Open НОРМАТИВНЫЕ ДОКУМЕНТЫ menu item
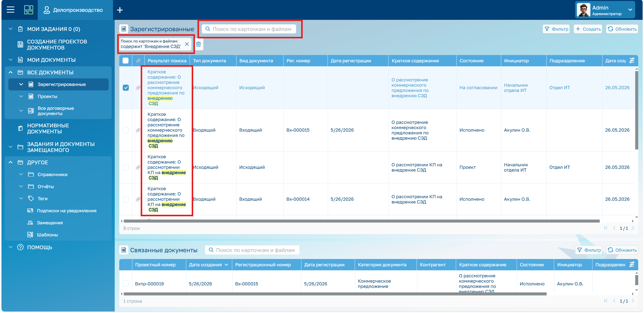The image size is (644, 313). pos(48,129)
